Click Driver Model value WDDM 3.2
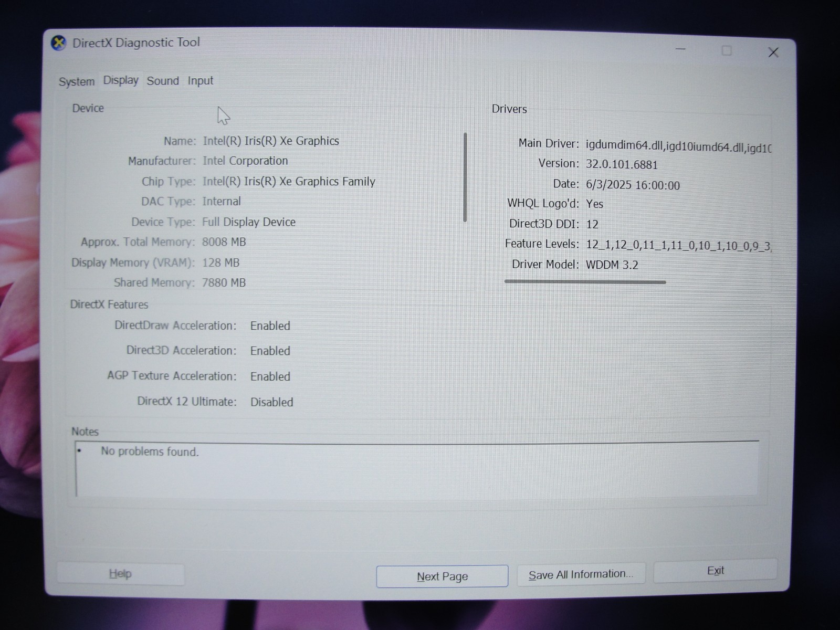 pos(612,265)
